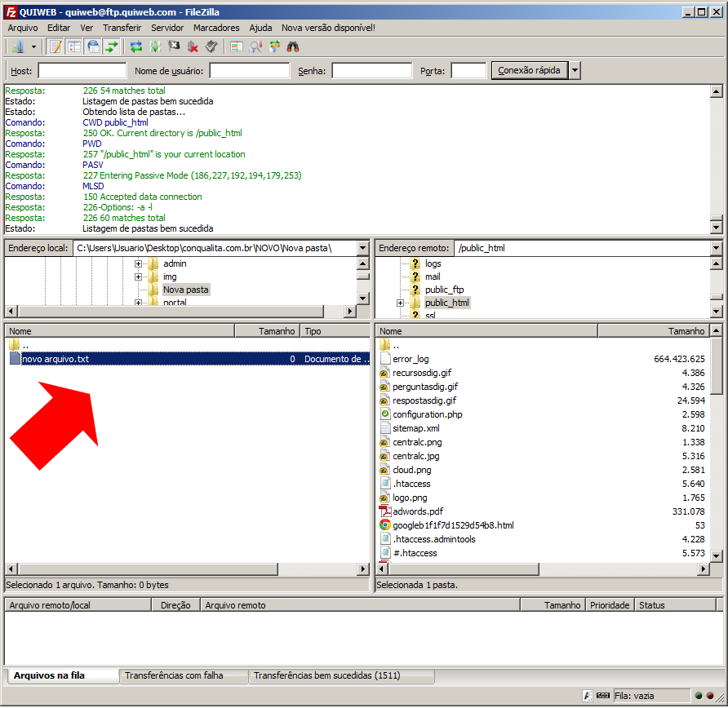Image resolution: width=728 pixels, height=708 pixels.
Task: Select recursosdig.gif image icon
Action: click(385, 373)
